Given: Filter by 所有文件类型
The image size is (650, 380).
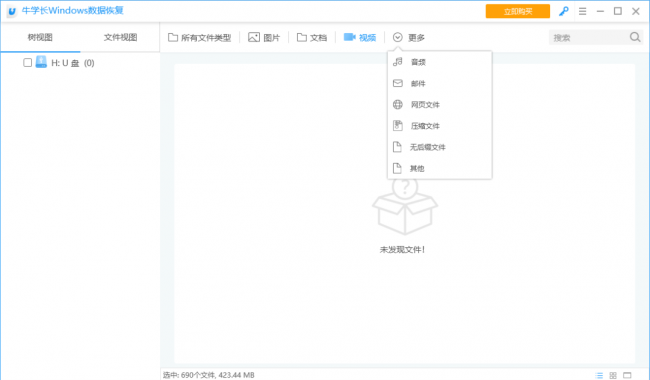Looking at the screenshot, I should click(199, 37).
